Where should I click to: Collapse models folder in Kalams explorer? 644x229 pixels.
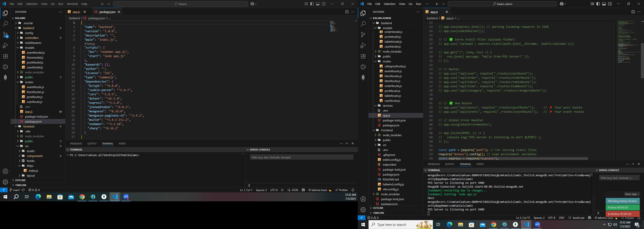pos(38,48)
